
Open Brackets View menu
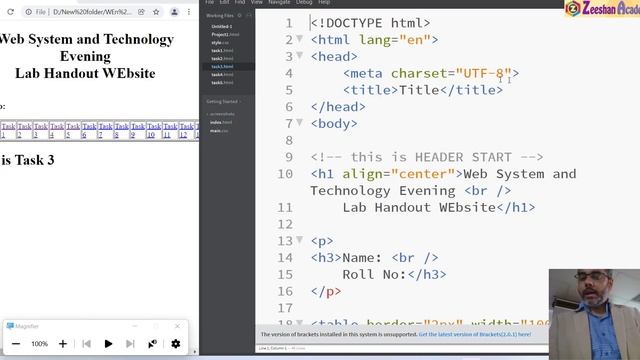click(x=256, y=2)
